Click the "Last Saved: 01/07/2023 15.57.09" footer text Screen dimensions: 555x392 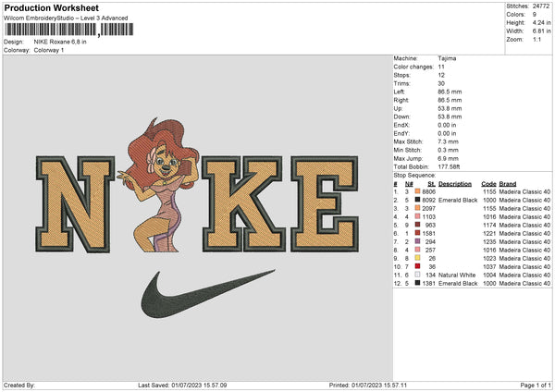point(182,386)
